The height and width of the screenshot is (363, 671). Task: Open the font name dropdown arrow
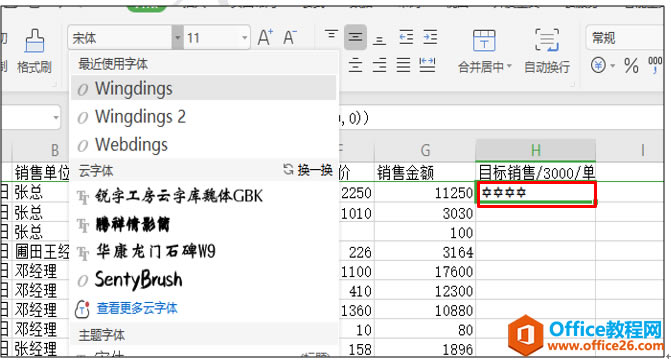[178, 38]
